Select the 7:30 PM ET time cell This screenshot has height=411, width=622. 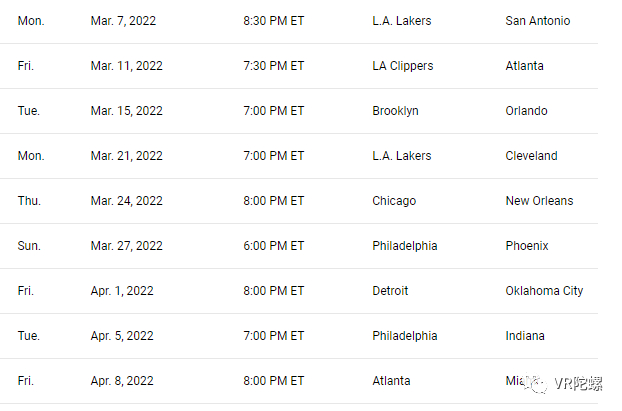point(273,66)
